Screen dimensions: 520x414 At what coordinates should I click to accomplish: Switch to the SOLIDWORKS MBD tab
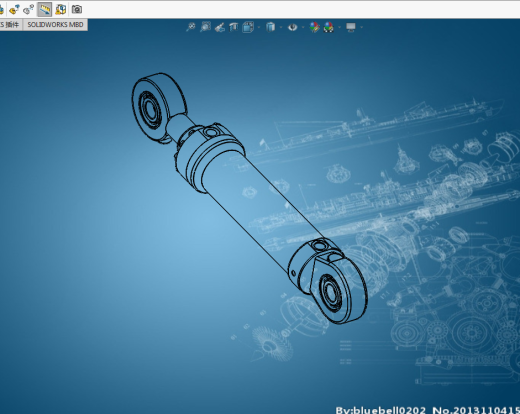click(x=55, y=25)
